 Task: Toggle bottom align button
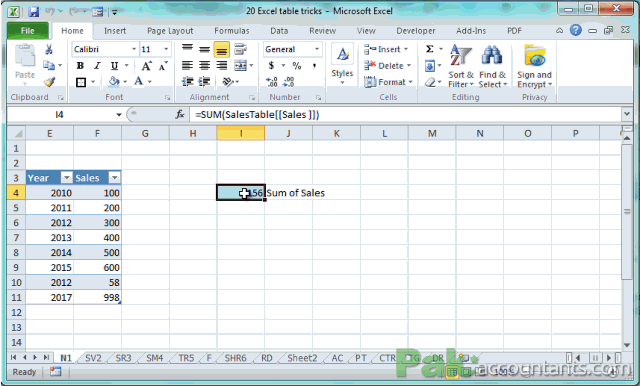pos(222,50)
